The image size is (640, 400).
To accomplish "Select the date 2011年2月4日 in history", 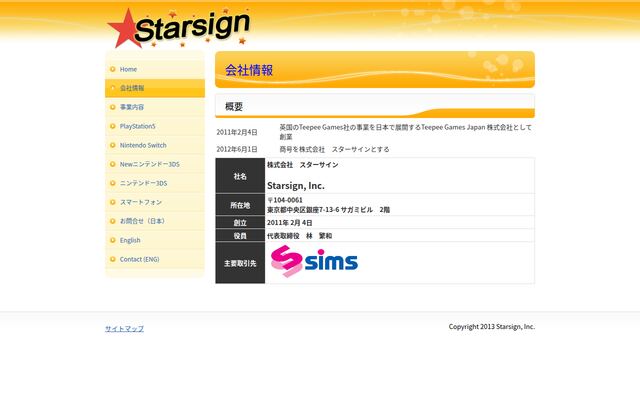I will [237, 132].
